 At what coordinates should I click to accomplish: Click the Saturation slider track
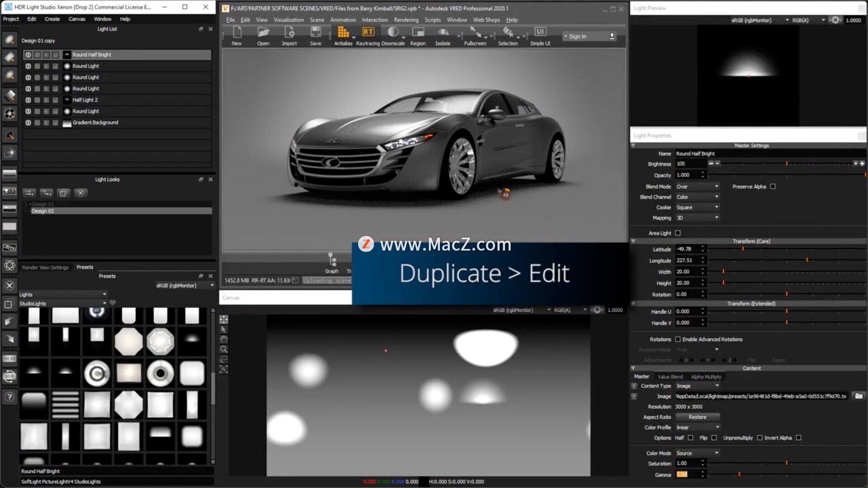coord(787,463)
